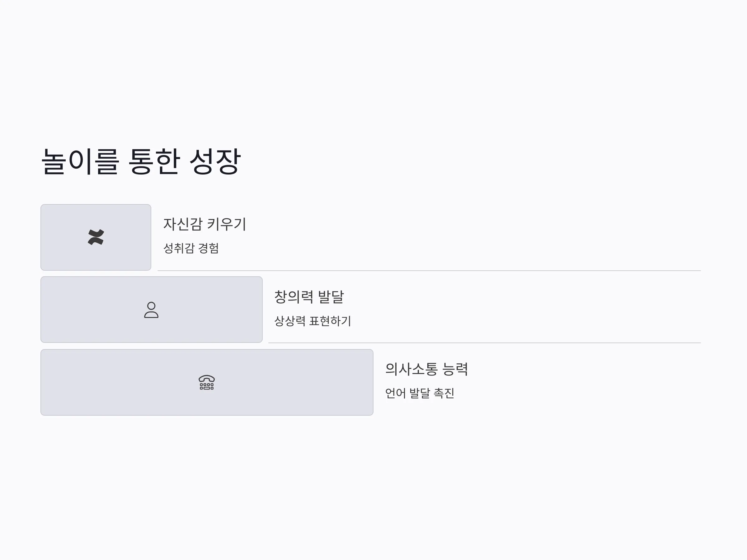The width and height of the screenshot is (747, 560).
Task: Click the word 키우기 in first heading
Action: 227,224
